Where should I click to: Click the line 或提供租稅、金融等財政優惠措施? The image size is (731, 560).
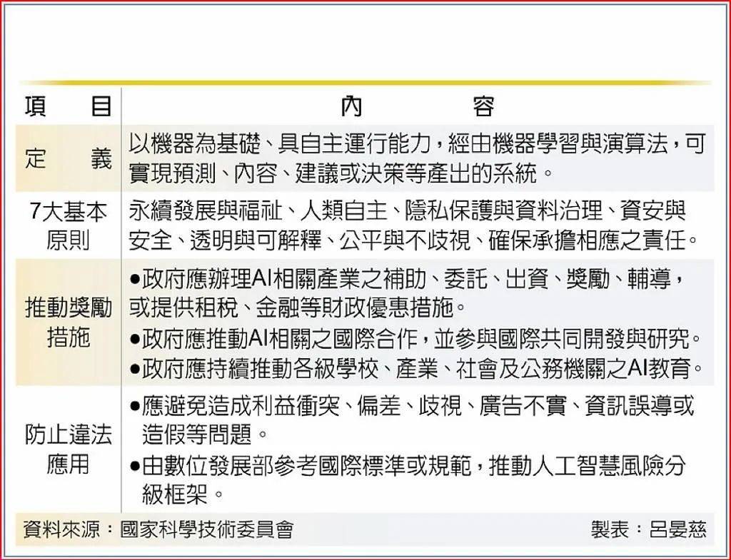tap(298, 308)
